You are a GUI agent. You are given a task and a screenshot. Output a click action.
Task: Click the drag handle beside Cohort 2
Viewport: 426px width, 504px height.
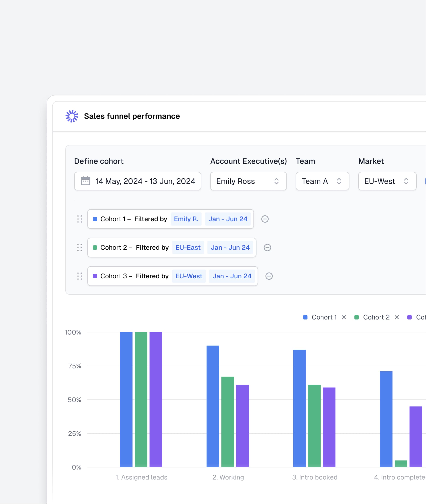(79, 248)
